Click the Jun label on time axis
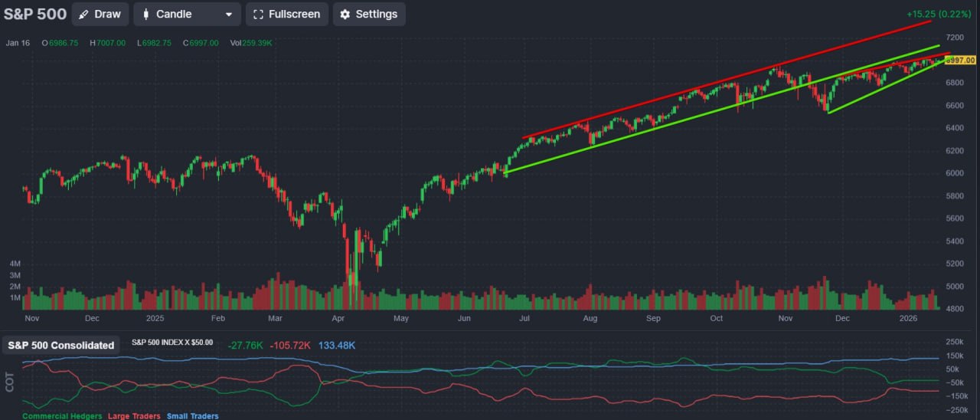980x420 pixels. point(465,317)
